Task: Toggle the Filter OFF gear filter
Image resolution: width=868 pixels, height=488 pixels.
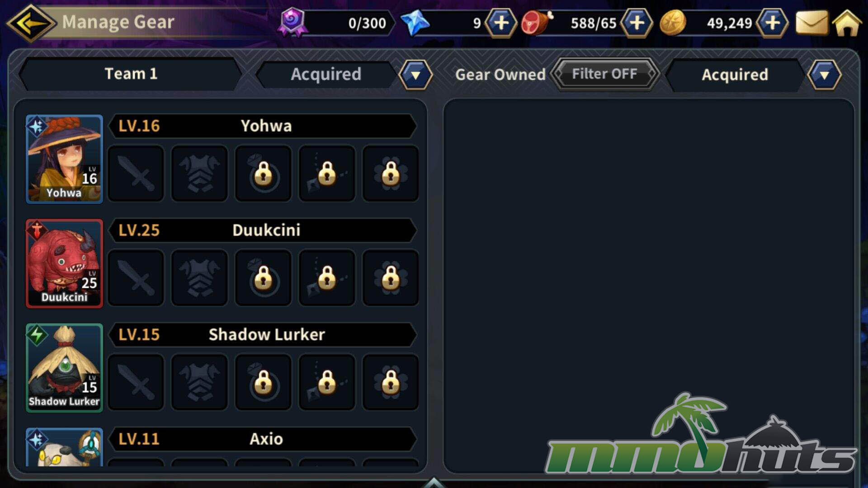Action: coord(604,74)
